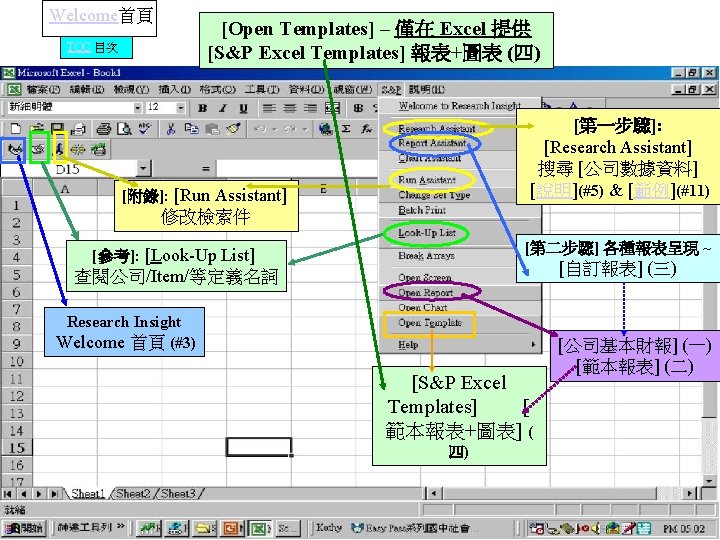
Task: Select row header 15
Action: click(17, 448)
